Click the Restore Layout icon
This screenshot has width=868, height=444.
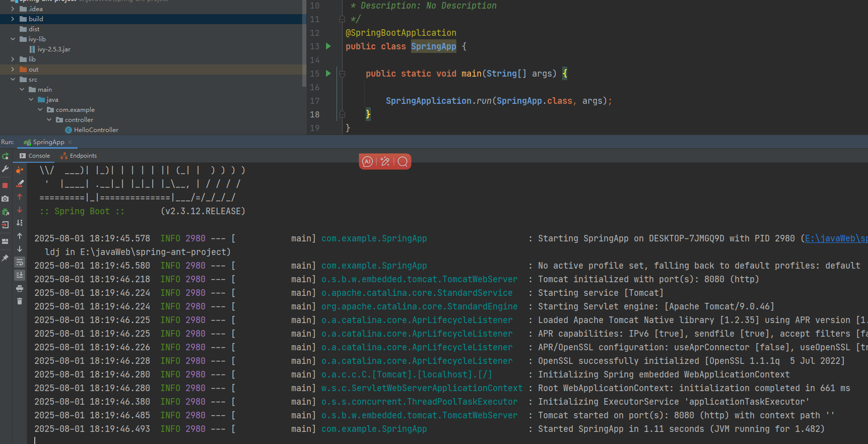pyautogui.click(x=5, y=241)
